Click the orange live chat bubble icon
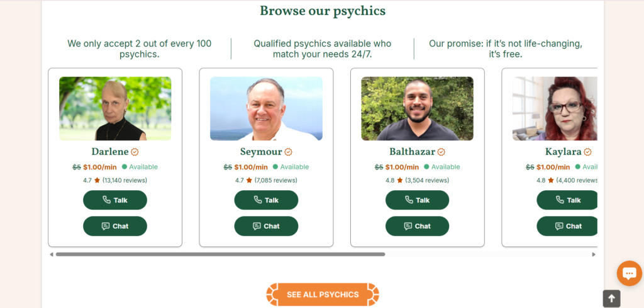Screen dimensions: 644x308 pos(629,273)
